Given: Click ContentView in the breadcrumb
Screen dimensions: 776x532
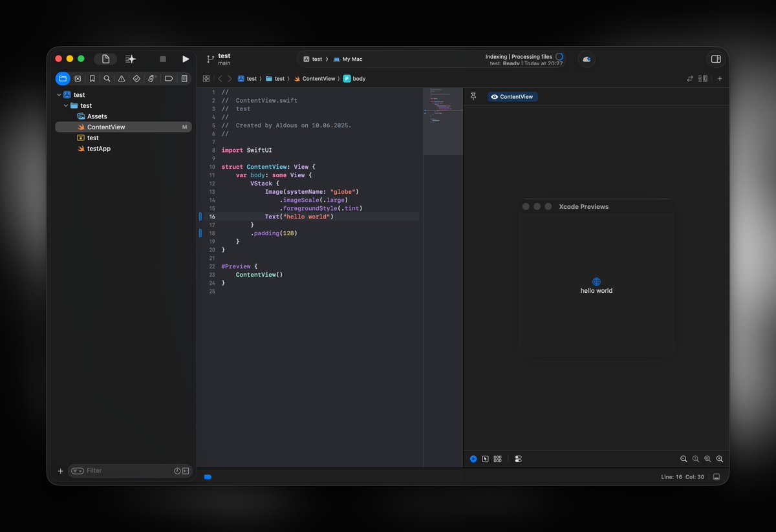Looking at the screenshot, I should pos(314,78).
